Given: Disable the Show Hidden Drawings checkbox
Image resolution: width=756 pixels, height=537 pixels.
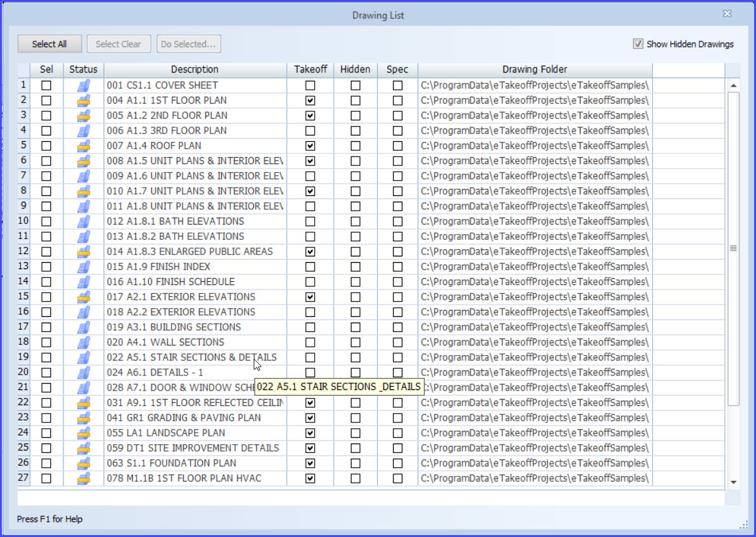Looking at the screenshot, I should coord(637,44).
